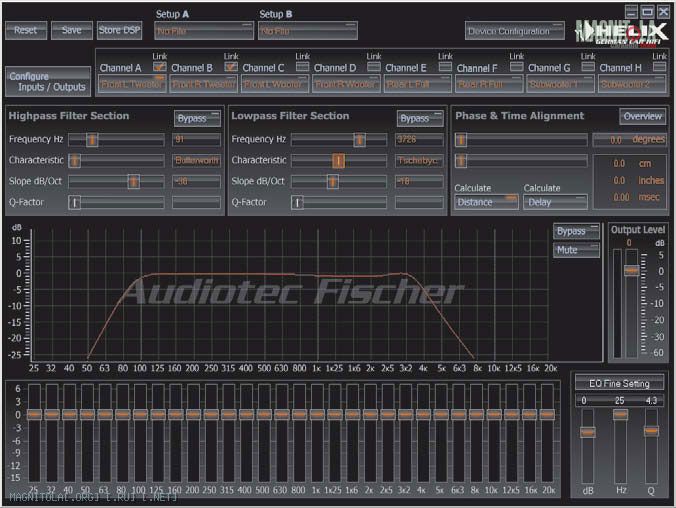Click the 4k equalizer band fader
This screenshot has width=676, height=508.
[x=423, y=414]
